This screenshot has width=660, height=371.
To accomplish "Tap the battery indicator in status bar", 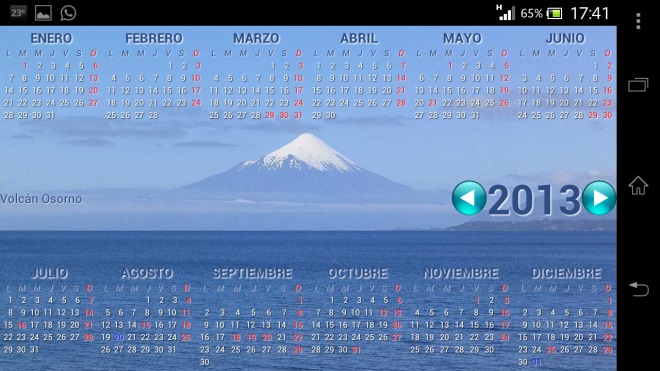I will [x=554, y=14].
